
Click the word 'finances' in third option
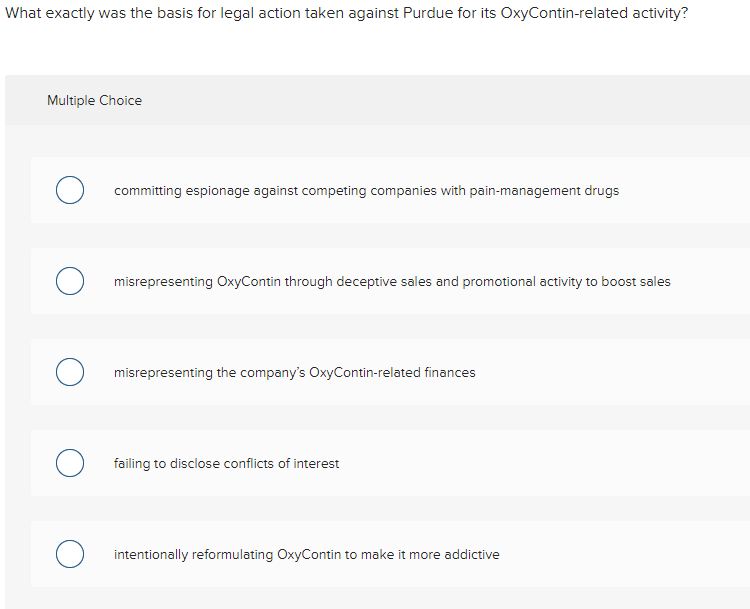point(449,372)
